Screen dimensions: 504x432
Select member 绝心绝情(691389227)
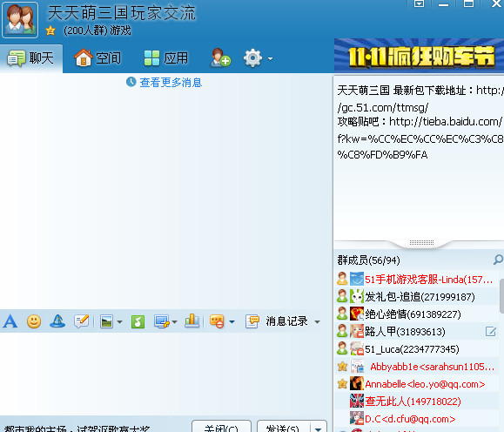coord(417,314)
